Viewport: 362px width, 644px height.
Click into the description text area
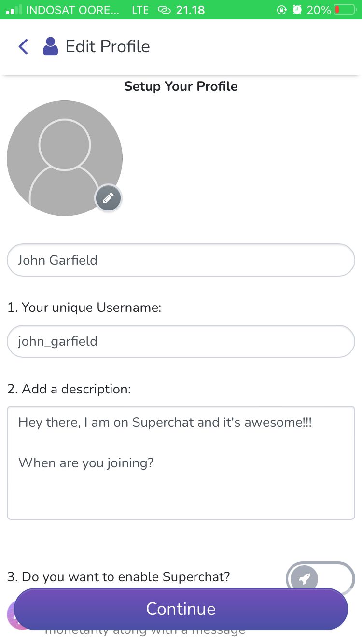[181, 463]
